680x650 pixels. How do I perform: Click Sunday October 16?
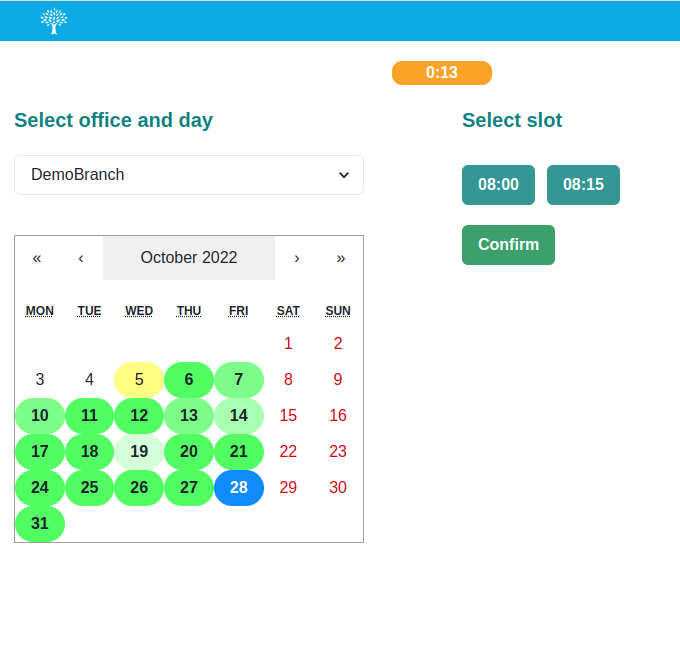(338, 415)
